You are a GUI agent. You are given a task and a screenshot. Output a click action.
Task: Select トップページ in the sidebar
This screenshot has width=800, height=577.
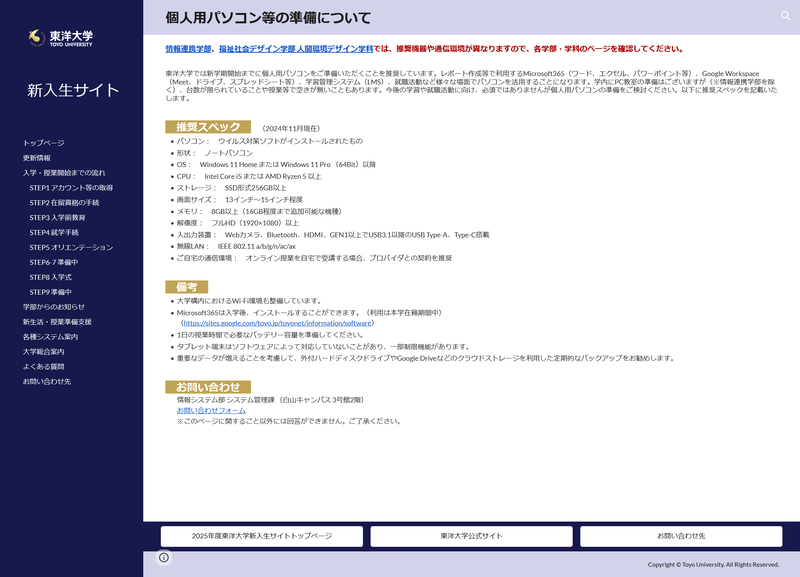[44, 141]
